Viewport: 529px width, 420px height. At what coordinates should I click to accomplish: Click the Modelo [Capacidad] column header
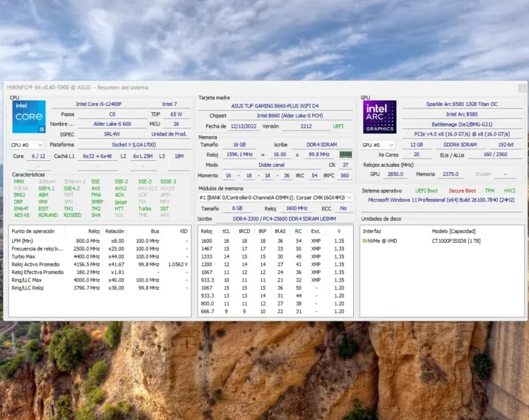coord(454,231)
